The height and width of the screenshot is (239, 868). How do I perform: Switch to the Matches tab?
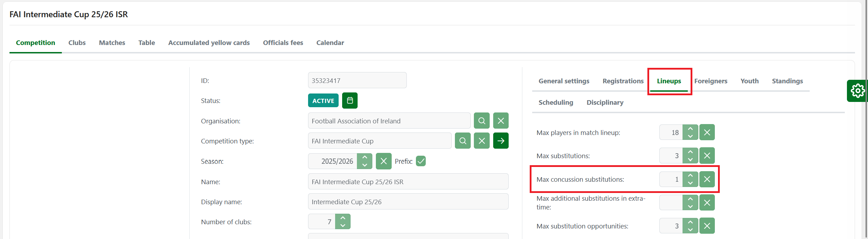click(112, 43)
